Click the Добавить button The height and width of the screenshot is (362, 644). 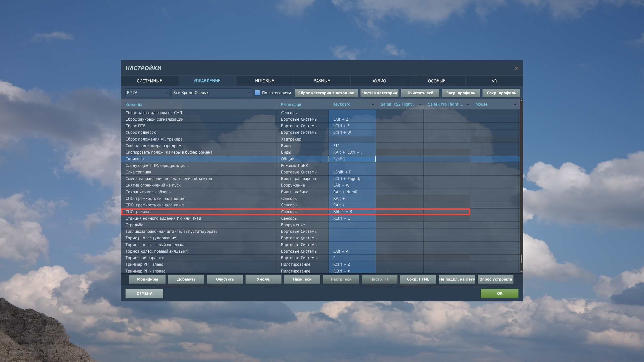click(x=186, y=279)
